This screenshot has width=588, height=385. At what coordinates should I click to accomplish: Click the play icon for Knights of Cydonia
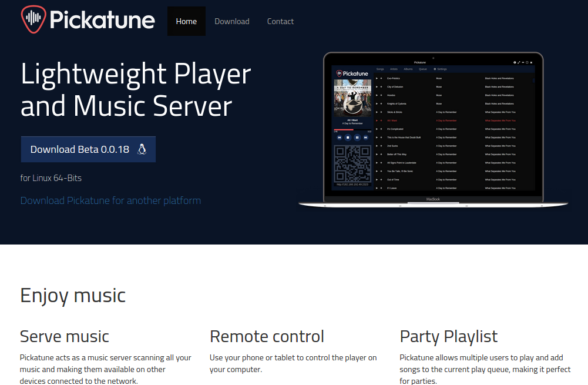pyautogui.click(x=377, y=103)
